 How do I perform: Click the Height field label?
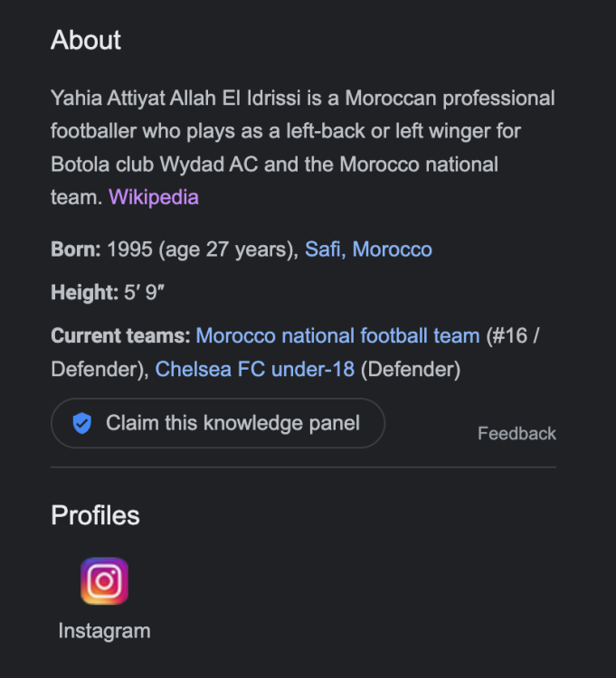(84, 293)
